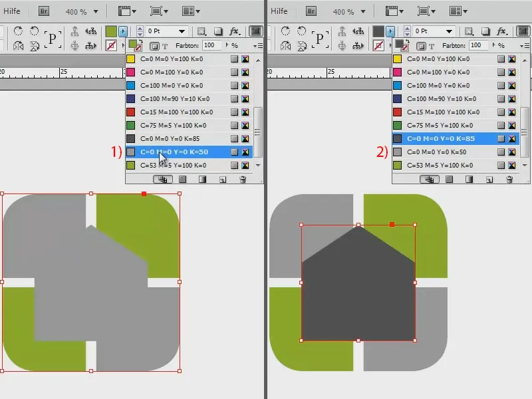Click Farbton value field in left panel

[211, 45]
